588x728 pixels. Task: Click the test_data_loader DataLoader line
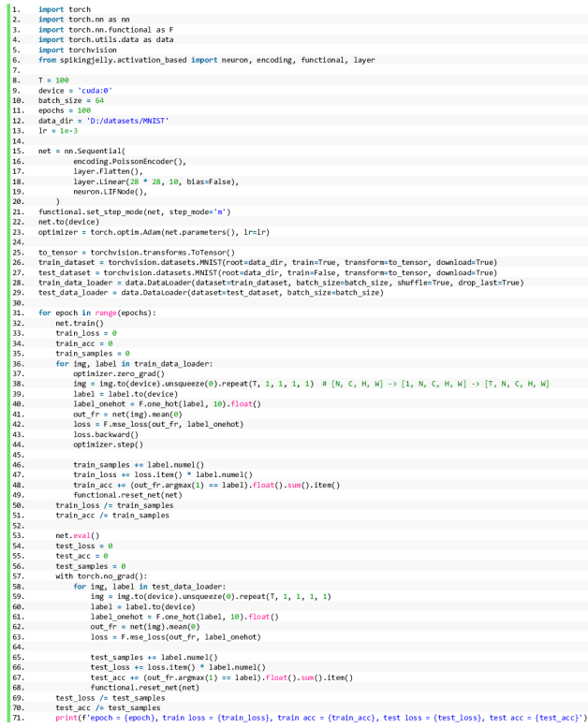(x=212, y=293)
